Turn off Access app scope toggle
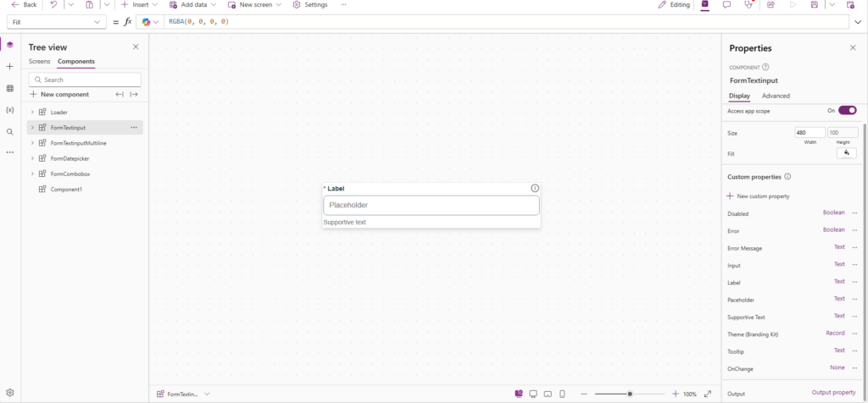The height and width of the screenshot is (403, 868). (x=847, y=111)
